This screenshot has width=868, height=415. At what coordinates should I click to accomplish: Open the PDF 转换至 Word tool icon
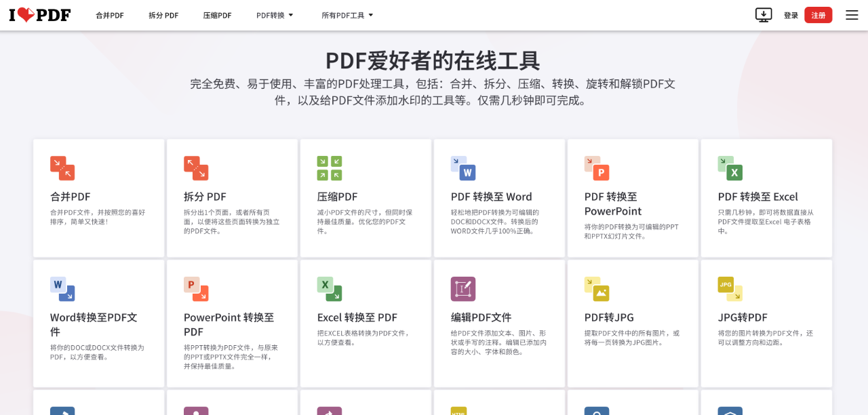click(x=463, y=168)
